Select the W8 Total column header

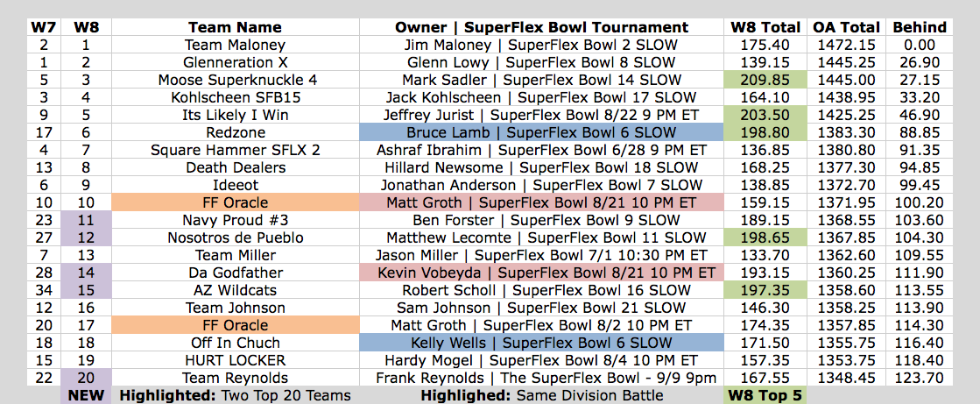pos(765,27)
